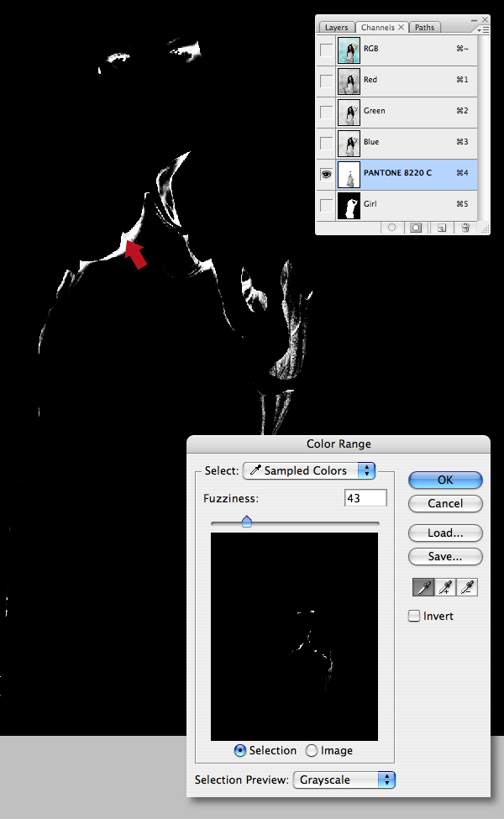Screen dimensions: 504x819
Task: Create new channel icon
Action: pyautogui.click(x=442, y=227)
